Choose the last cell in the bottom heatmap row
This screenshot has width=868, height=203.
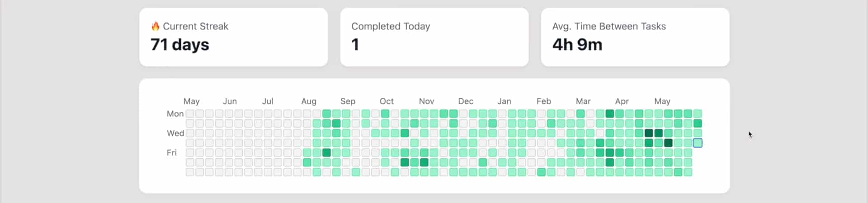688,172
